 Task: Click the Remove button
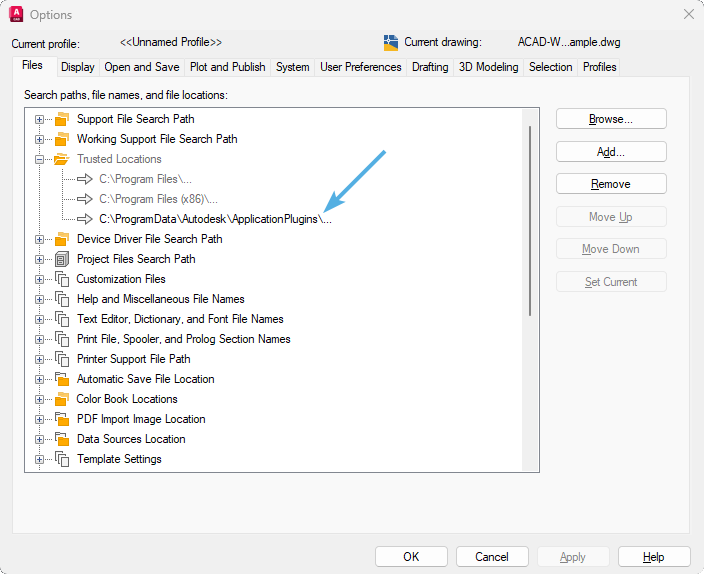click(x=611, y=184)
